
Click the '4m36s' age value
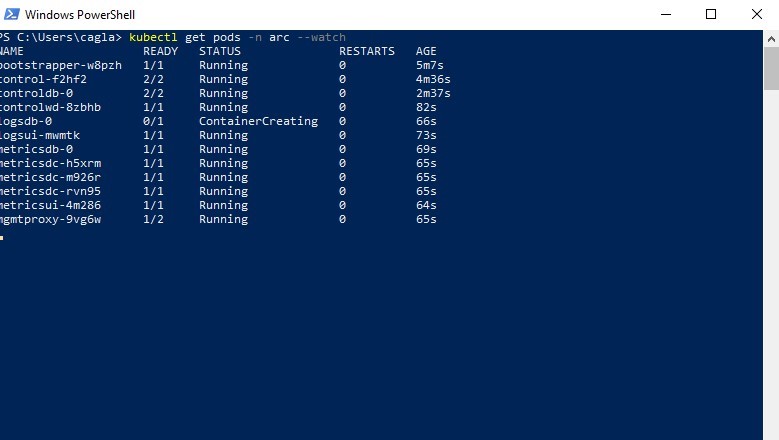click(x=433, y=79)
